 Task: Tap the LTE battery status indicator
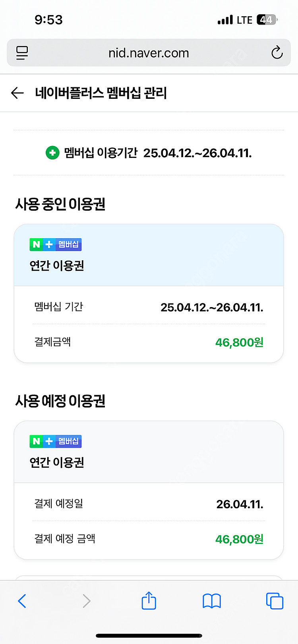tap(266, 20)
